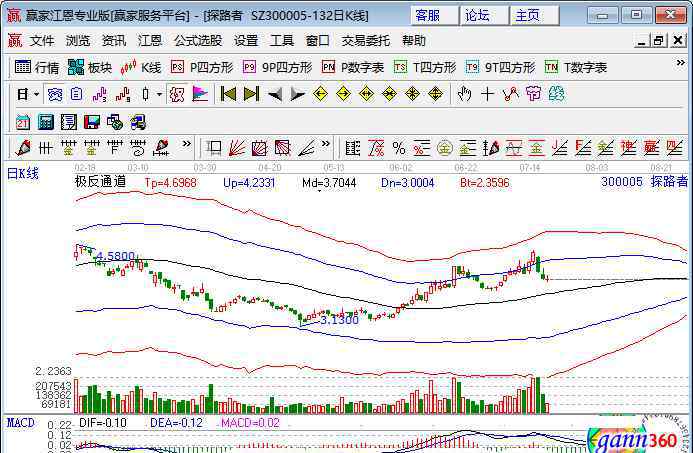The image size is (693, 453).
Task: Open the P四方形 tool
Action: pyautogui.click(x=202, y=68)
